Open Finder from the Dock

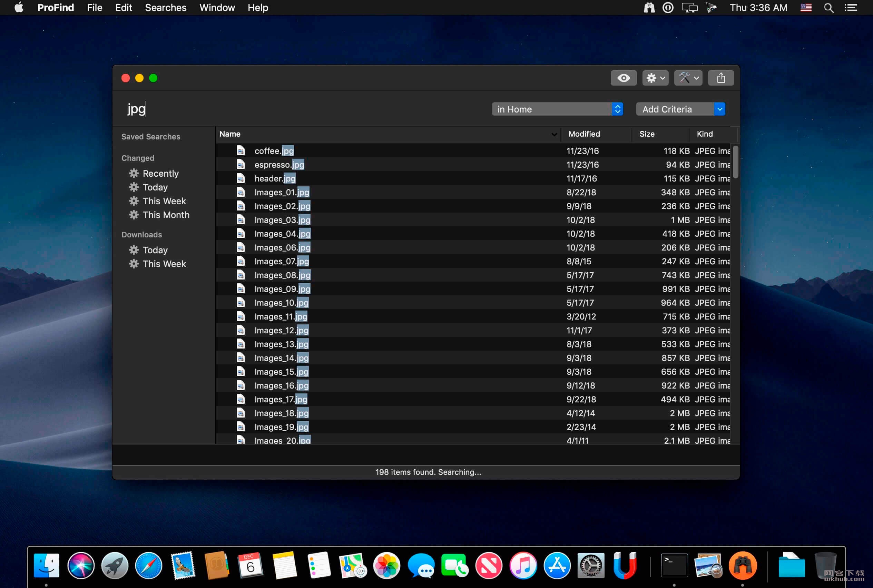(47, 565)
